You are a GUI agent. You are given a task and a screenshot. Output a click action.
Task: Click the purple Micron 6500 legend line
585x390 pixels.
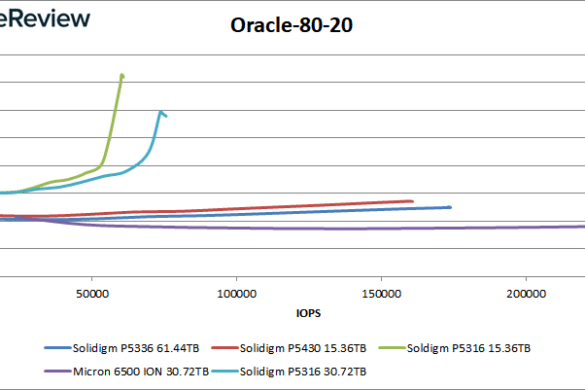coord(58,371)
